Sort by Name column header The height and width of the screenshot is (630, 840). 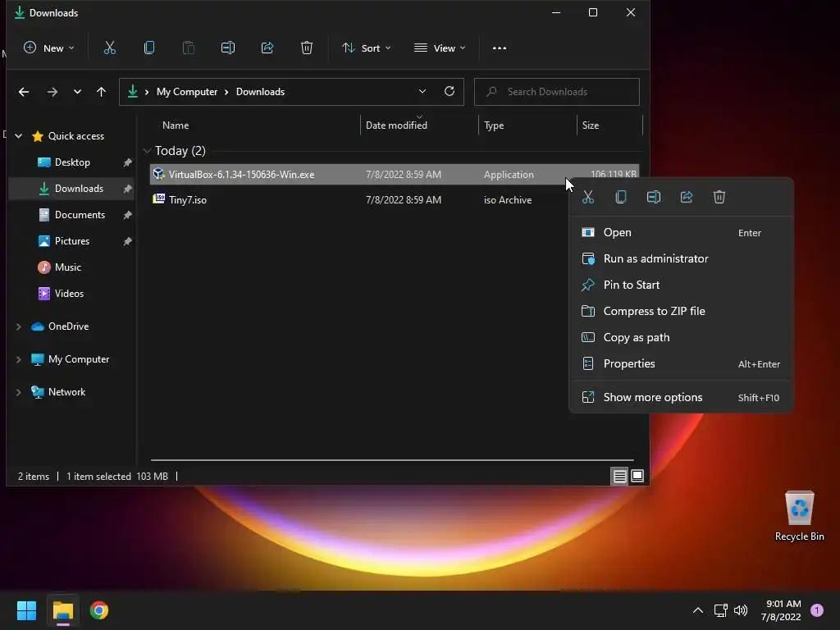point(176,126)
